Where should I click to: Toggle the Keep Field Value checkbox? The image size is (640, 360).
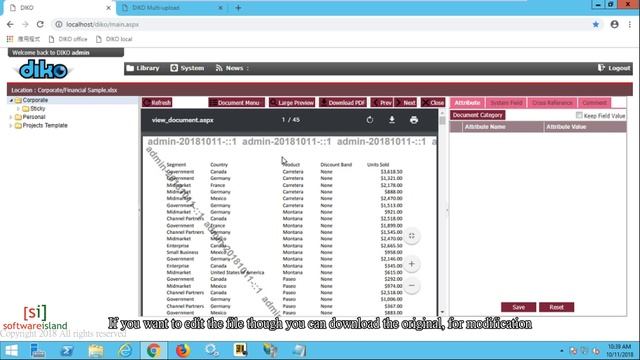(x=579, y=116)
